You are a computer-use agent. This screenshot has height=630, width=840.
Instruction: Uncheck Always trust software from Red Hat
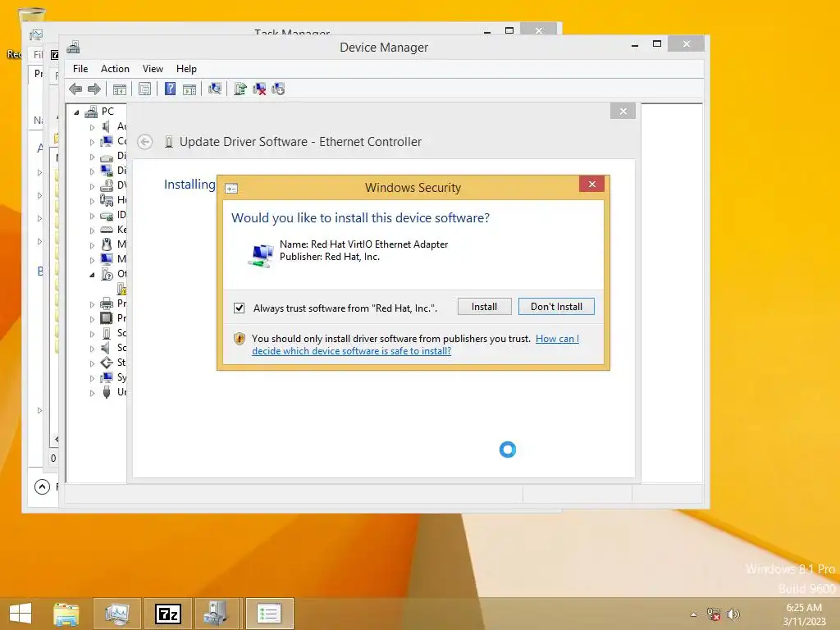click(239, 308)
